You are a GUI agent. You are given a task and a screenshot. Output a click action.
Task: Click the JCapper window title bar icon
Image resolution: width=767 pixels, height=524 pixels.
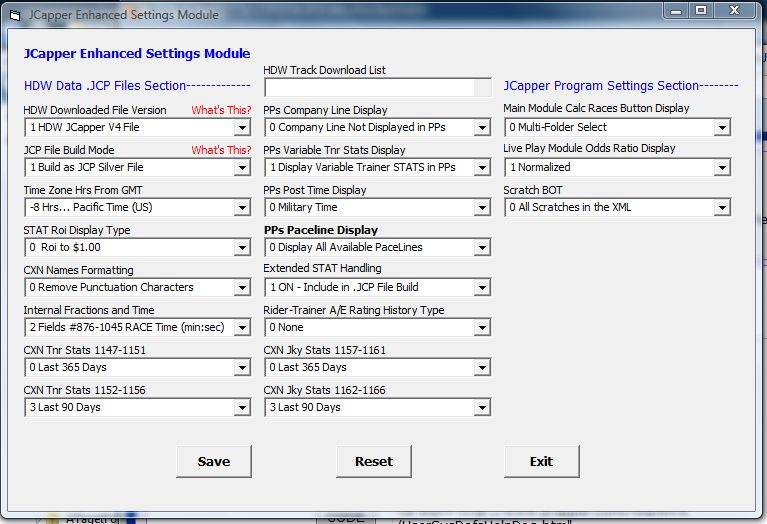point(15,16)
